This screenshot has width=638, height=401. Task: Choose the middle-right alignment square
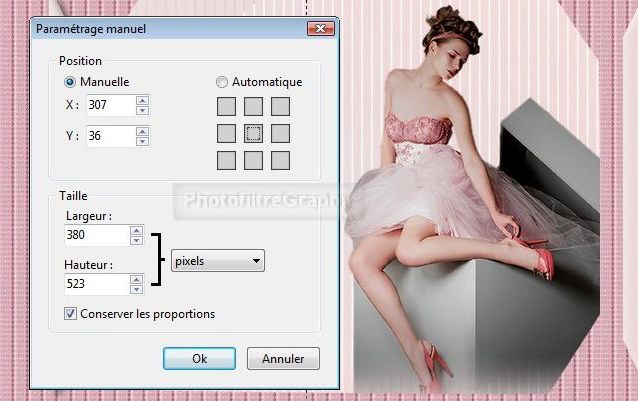point(280,133)
